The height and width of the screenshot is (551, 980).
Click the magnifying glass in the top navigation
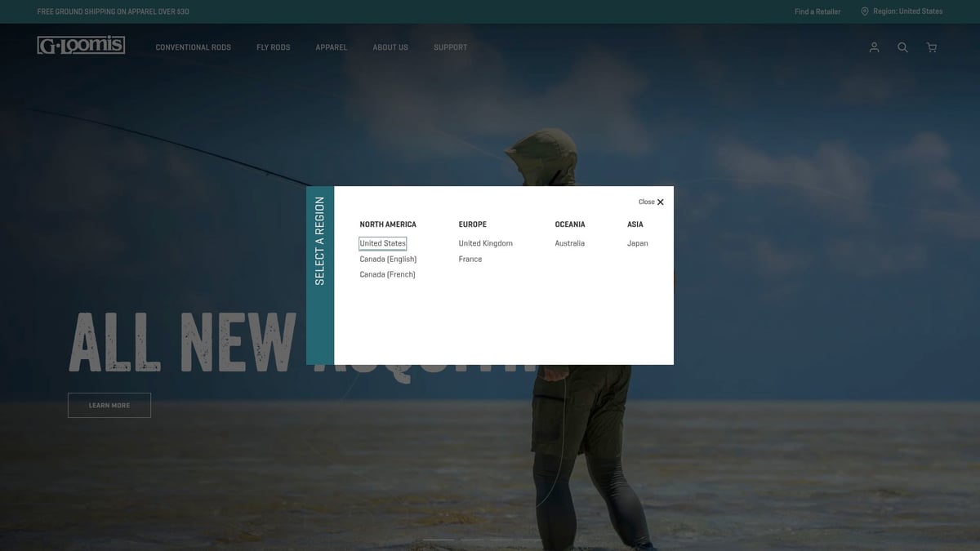[x=902, y=47]
